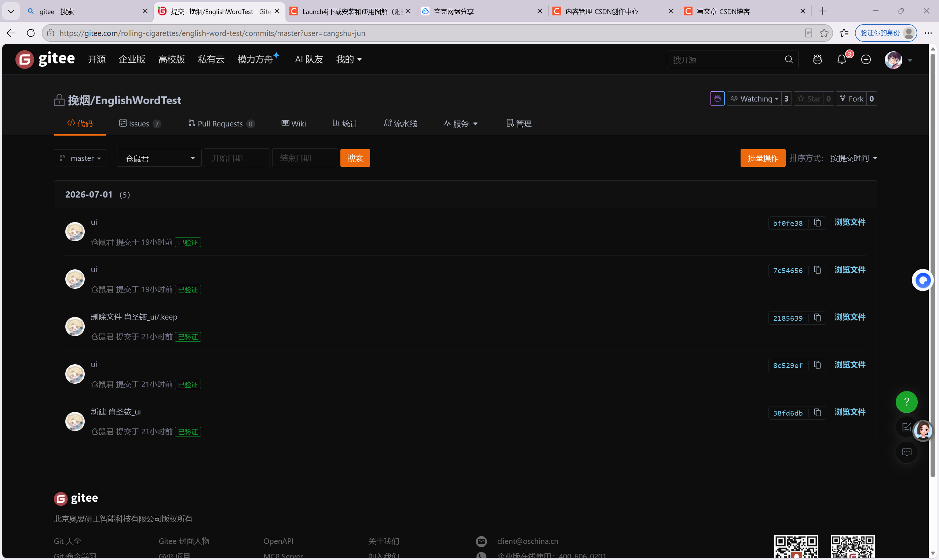Image resolution: width=939 pixels, height=560 pixels.
Task: Open the Gitee mascot icon in the header
Action: [x=818, y=59]
